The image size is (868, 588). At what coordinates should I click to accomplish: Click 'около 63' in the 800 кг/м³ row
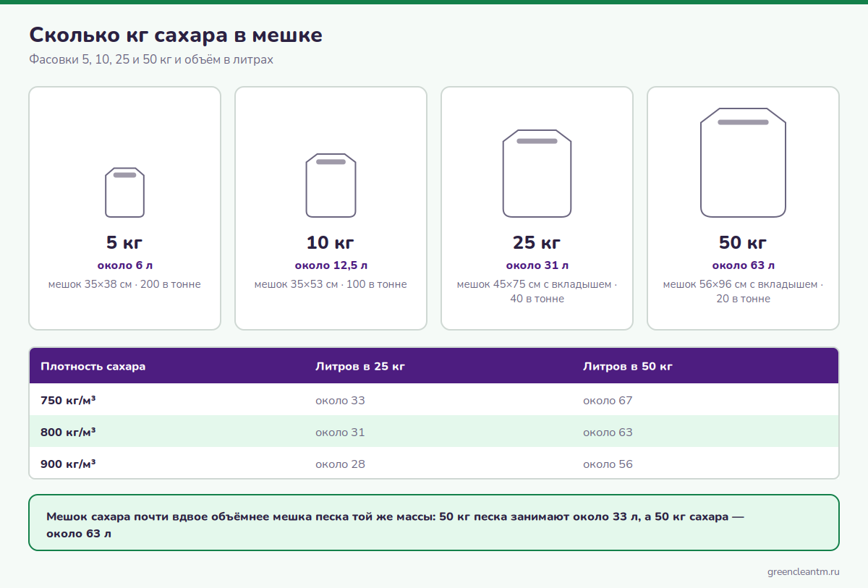(608, 432)
